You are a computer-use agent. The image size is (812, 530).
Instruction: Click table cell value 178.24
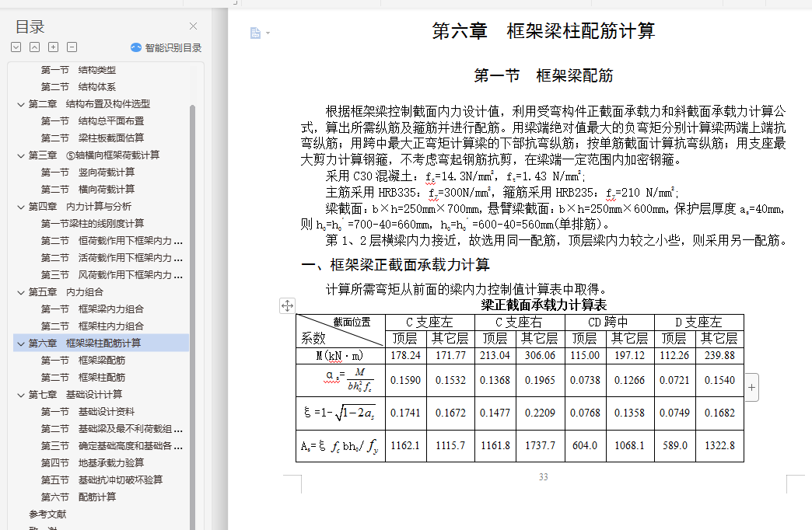405,356
